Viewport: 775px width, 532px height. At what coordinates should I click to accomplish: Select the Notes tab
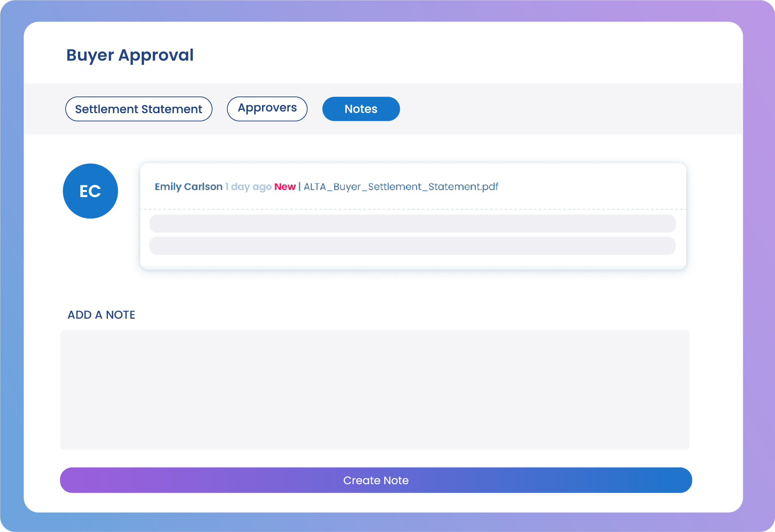[361, 109]
